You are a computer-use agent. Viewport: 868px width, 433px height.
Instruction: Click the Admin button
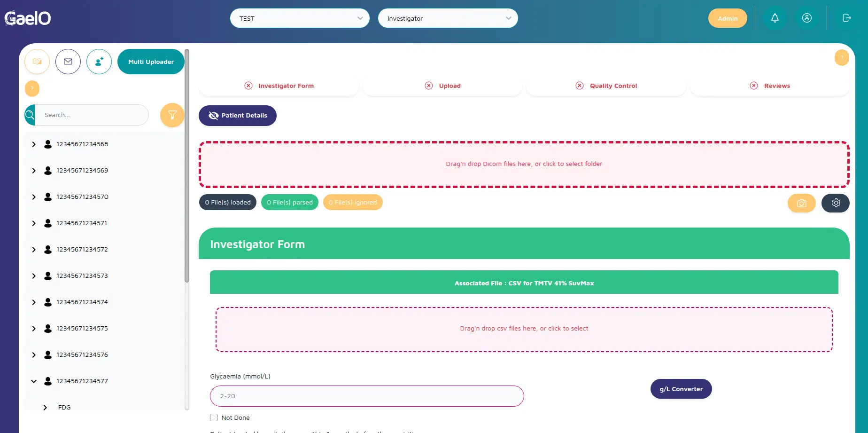click(x=728, y=18)
